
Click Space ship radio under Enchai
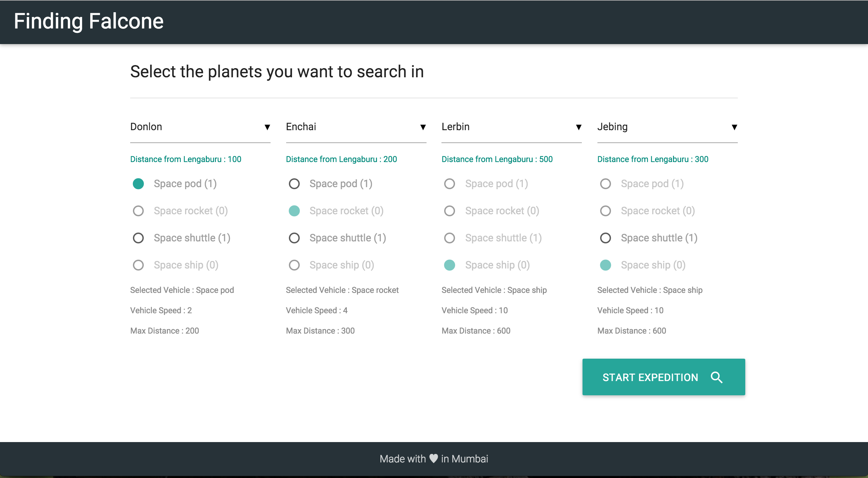[294, 265]
